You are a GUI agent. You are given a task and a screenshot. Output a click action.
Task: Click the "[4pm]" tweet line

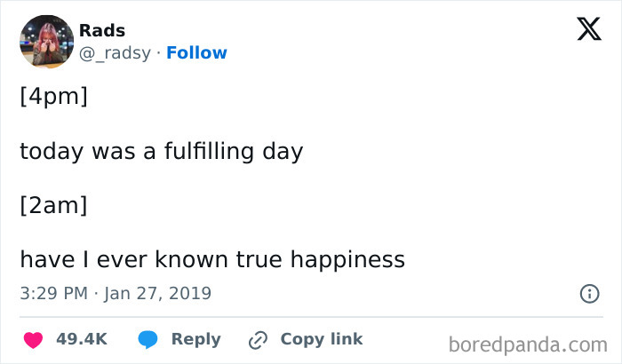coord(53,97)
